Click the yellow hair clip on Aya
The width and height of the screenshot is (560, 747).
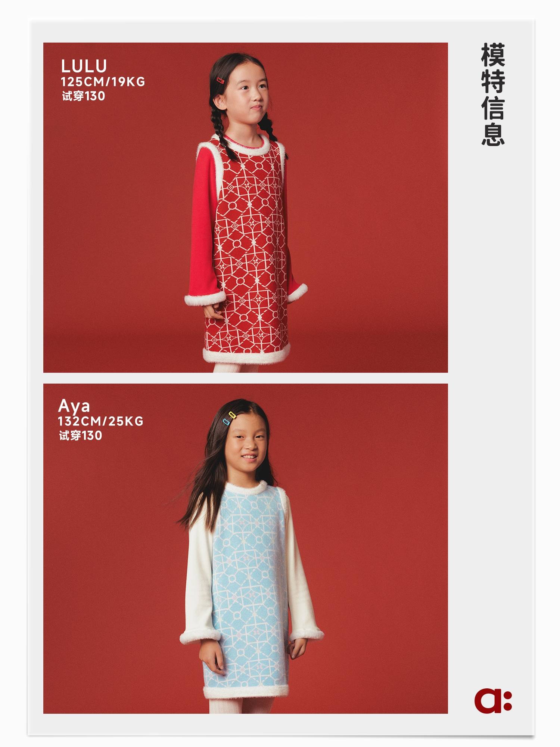tap(232, 415)
